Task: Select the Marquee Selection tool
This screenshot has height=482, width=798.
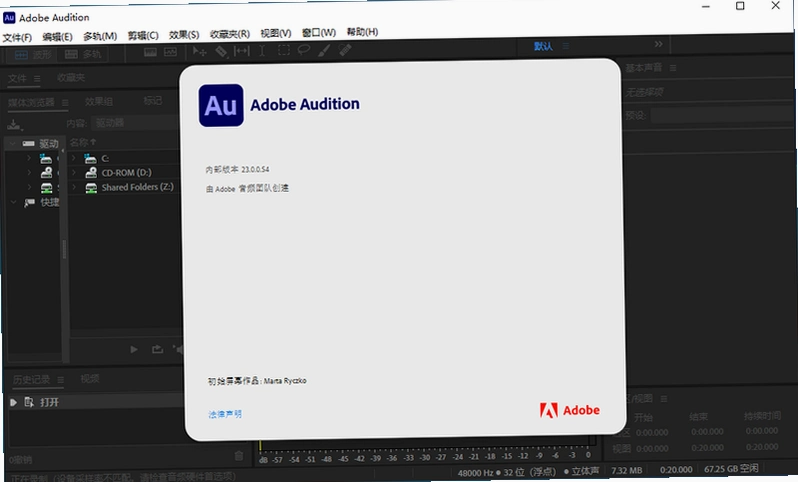Action: 283,50
